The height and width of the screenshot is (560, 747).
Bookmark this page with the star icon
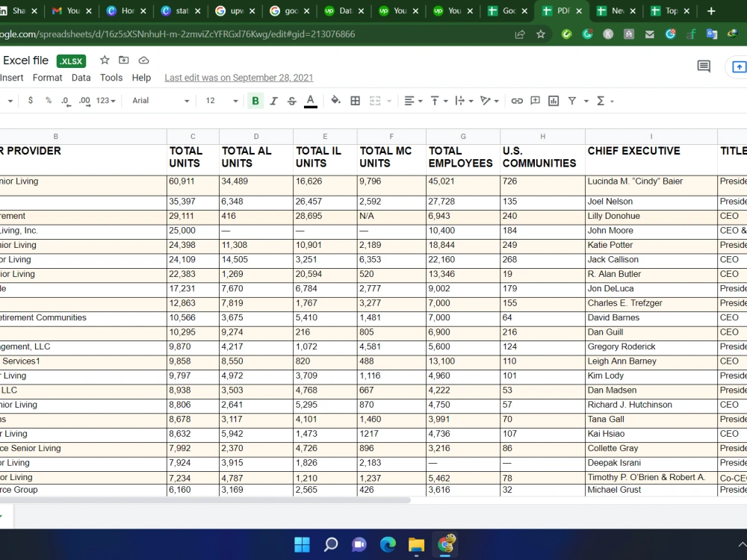(x=541, y=34)
